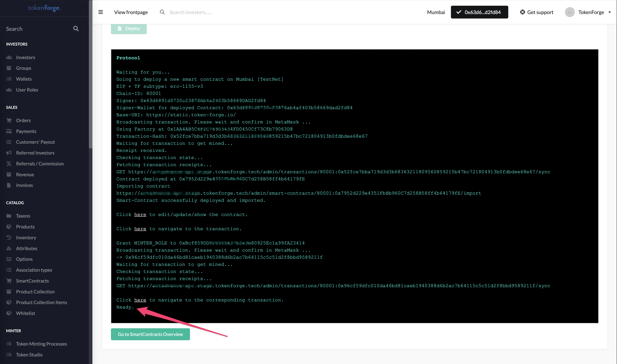Click the Revenue icon in sidebar
Image resolution: width=617 pixels, height=364 pixels.
point(9,174)
